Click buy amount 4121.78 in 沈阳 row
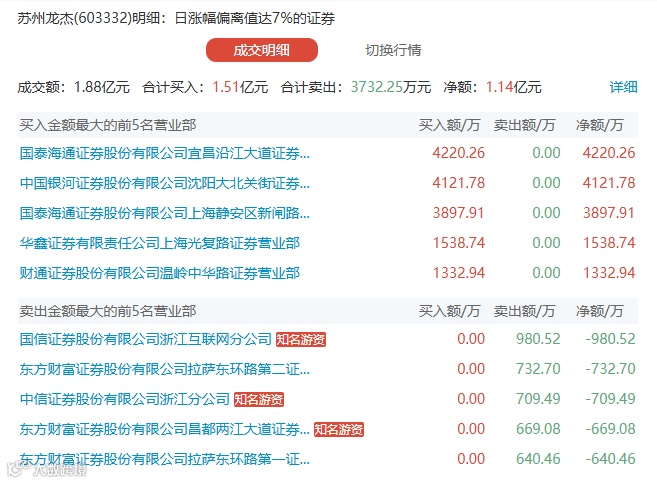This screenshot has width=657, height=483. coord(459,183)
